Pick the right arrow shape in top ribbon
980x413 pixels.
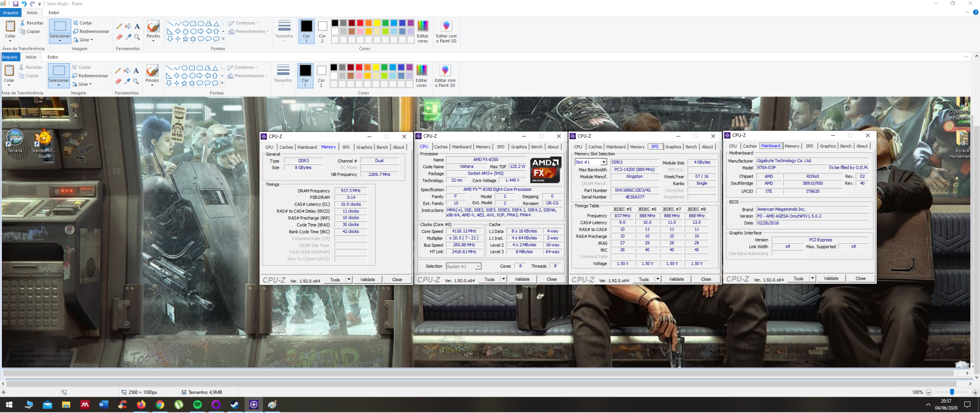[200, 31]
